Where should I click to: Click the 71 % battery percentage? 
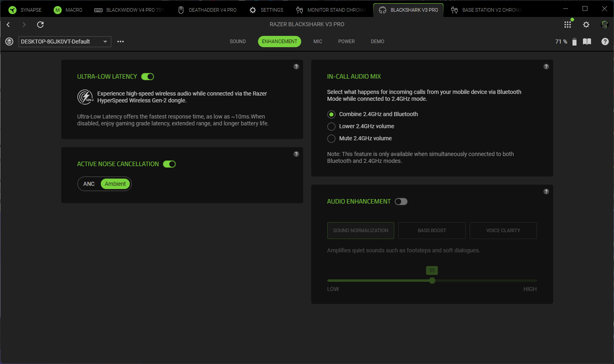tap(561, 42)
